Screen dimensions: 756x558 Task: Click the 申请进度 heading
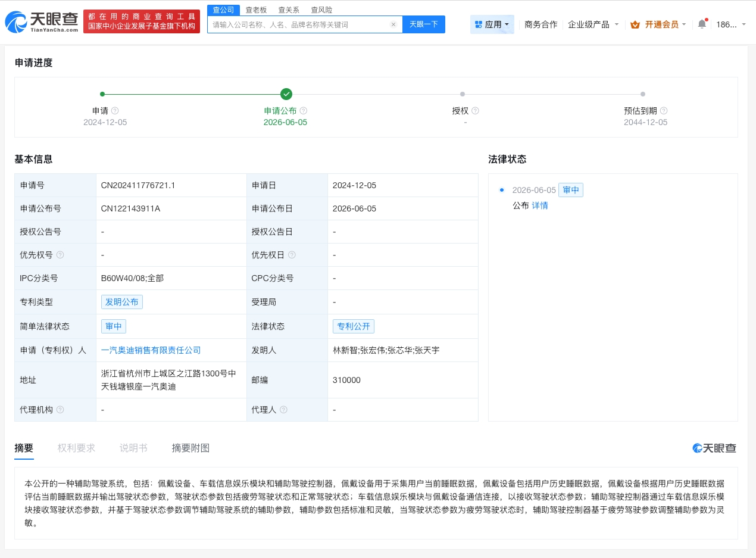[33, 63]
